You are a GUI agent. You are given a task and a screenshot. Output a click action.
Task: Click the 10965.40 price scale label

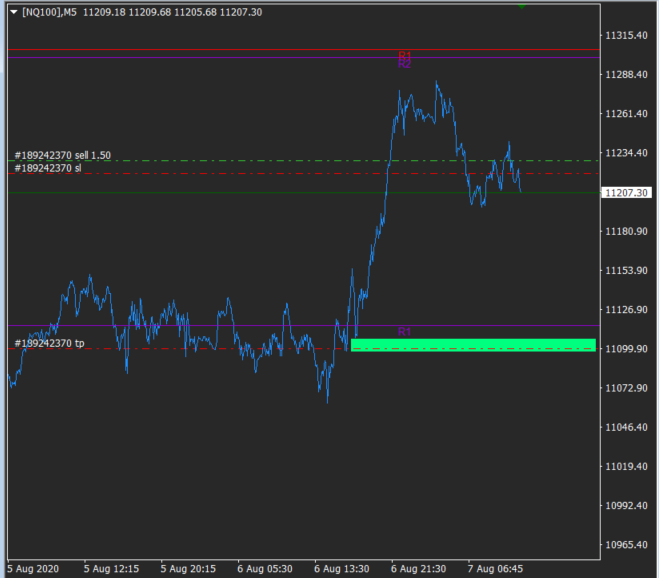click(x=626, y=544)
